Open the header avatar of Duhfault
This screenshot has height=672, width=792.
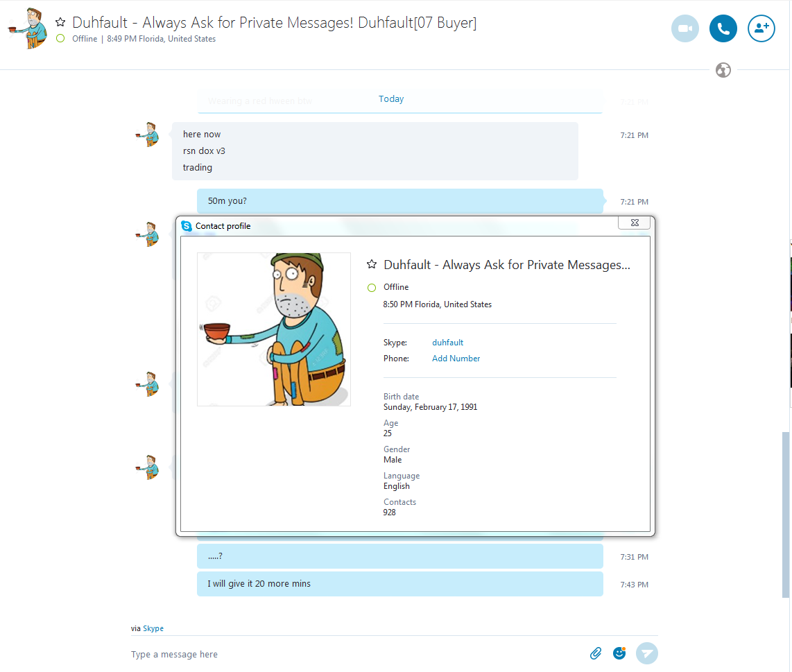click(28, 28)
